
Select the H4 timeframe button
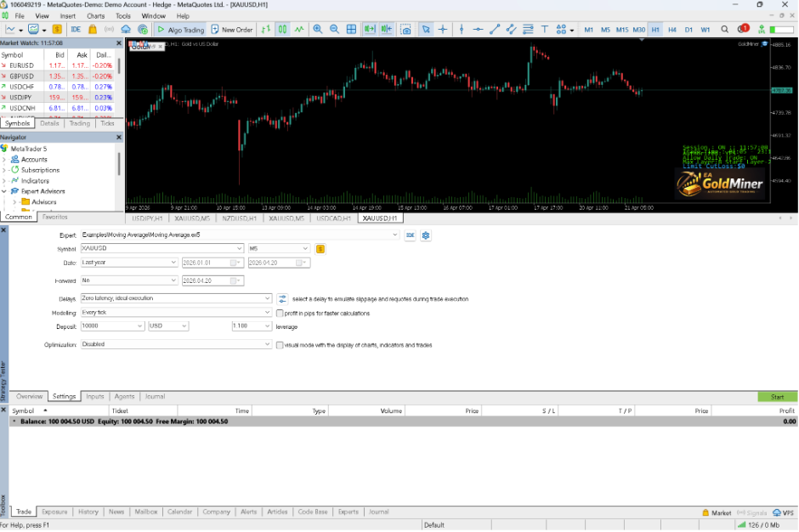click(671, 30)
